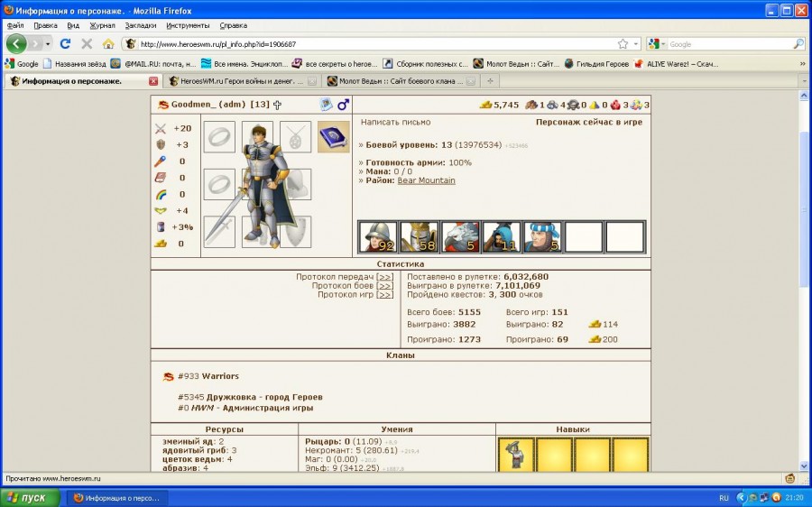Click Написать письмо link
This screenshot has height=507, width=812.
click(x=396, y=122)
